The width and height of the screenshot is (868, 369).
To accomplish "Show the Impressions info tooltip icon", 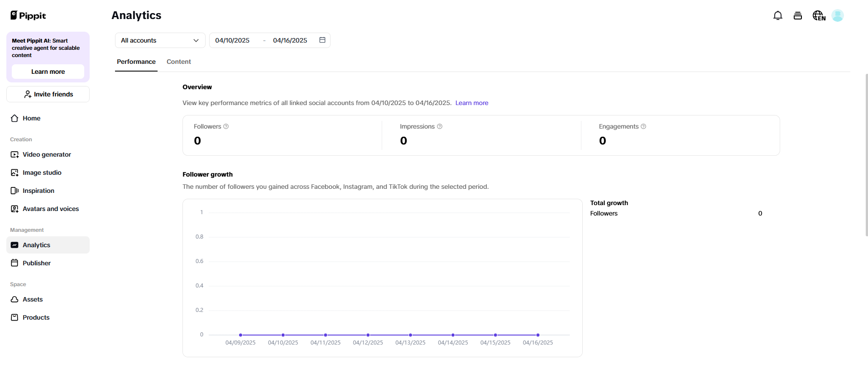I will tap(440, 126).
